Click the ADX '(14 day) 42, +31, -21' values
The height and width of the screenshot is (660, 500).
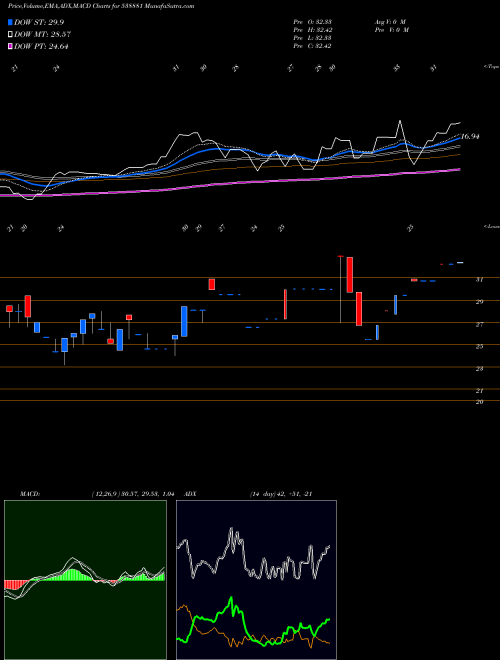coord(281,494)
